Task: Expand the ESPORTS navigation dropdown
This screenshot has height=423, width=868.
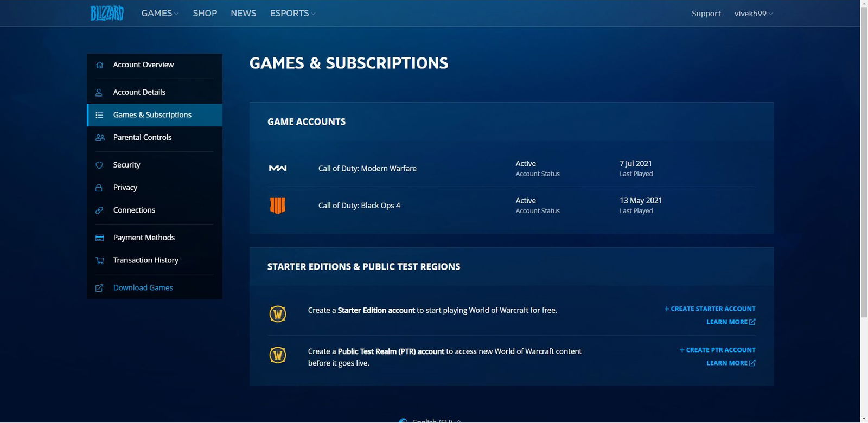Action: pos(293,13)
